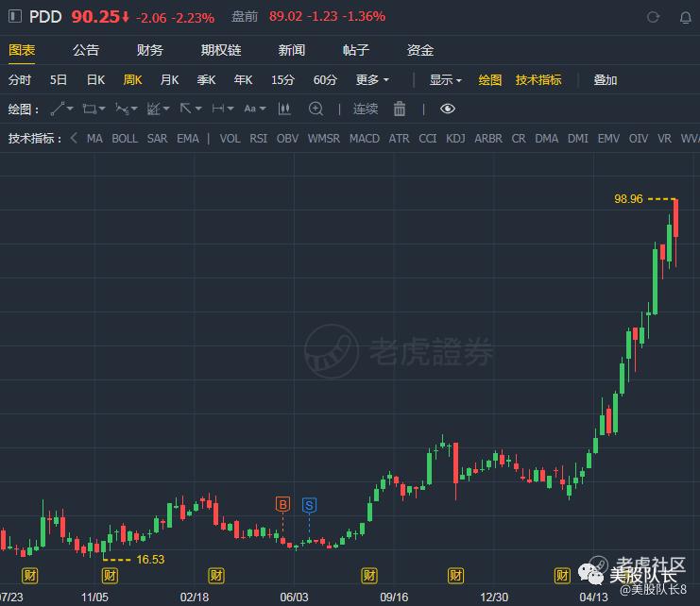Select the arrow annotation tool
Viewport: 700px width, 606px height.
click(185, 109)
